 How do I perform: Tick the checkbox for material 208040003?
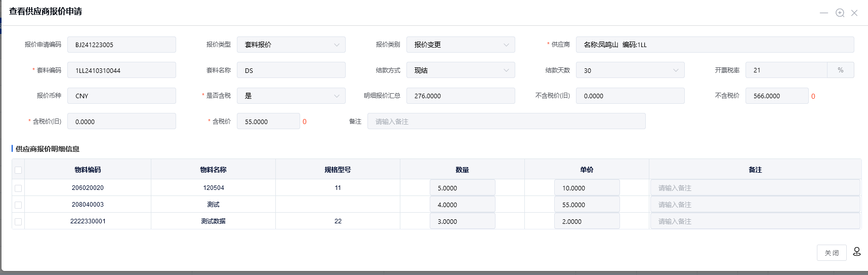(x=18, y=205)
